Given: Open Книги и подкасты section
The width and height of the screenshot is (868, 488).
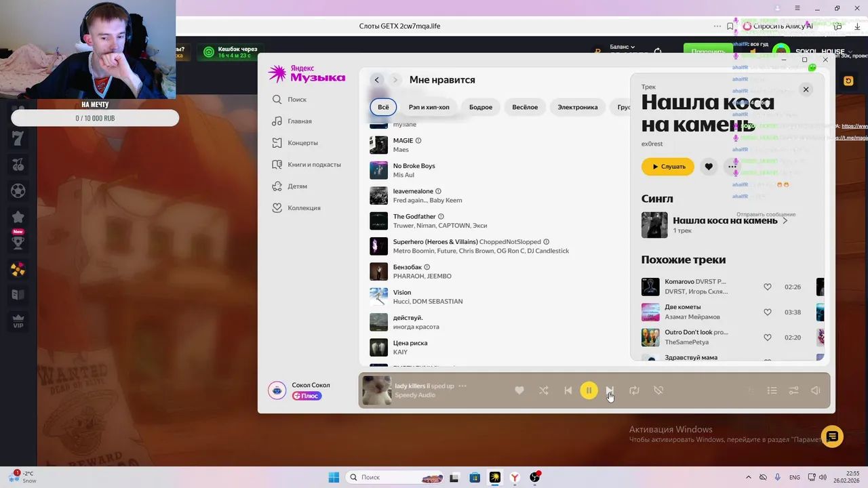Looking at the screenshot, I should tap(307, 165).
